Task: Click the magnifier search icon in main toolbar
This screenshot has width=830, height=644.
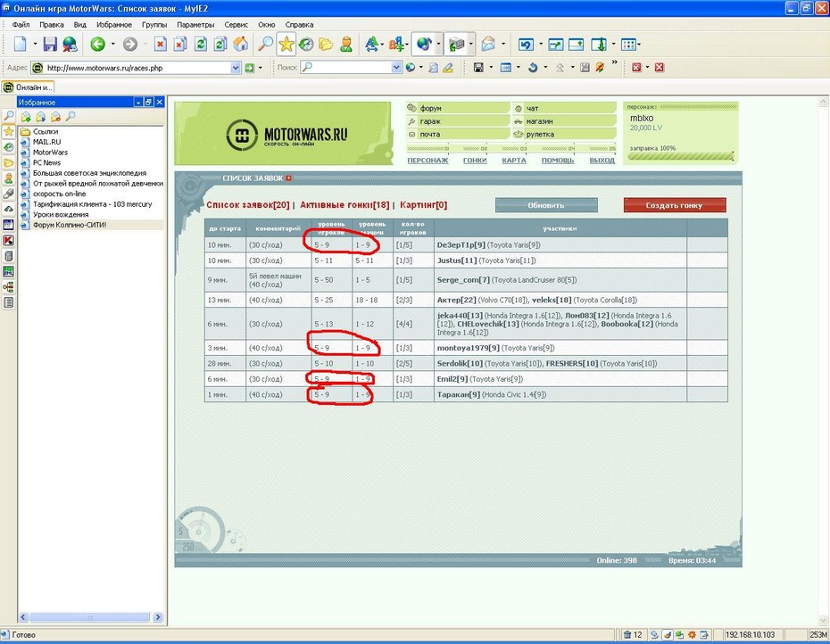Action: [x=265, y=45]
